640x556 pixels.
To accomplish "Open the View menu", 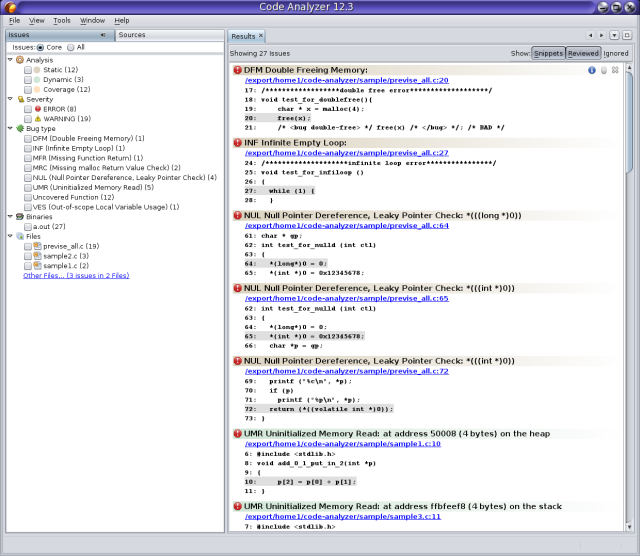I will [x=36, y=20].
